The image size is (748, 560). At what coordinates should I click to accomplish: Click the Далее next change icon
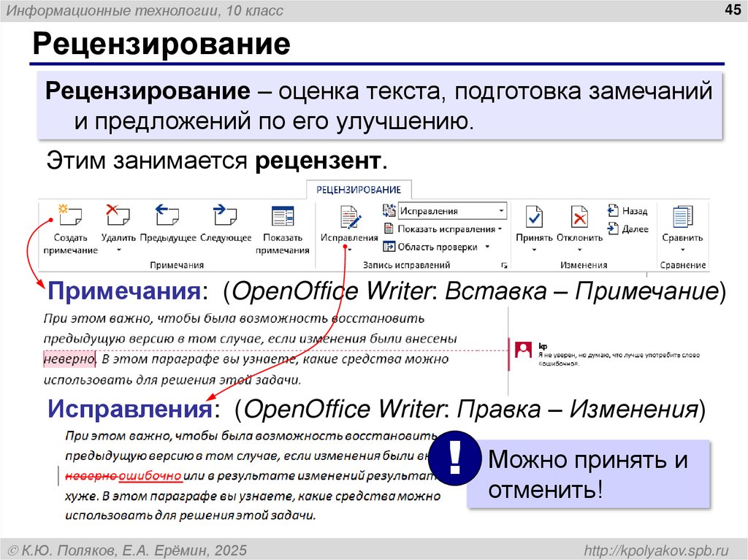(613, 229)
